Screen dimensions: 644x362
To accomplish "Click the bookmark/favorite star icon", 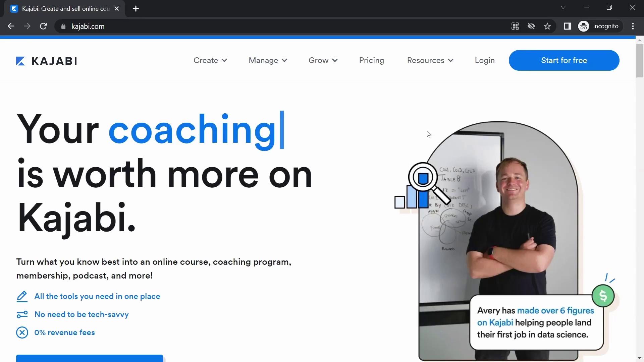I will [x=548, y=26].
